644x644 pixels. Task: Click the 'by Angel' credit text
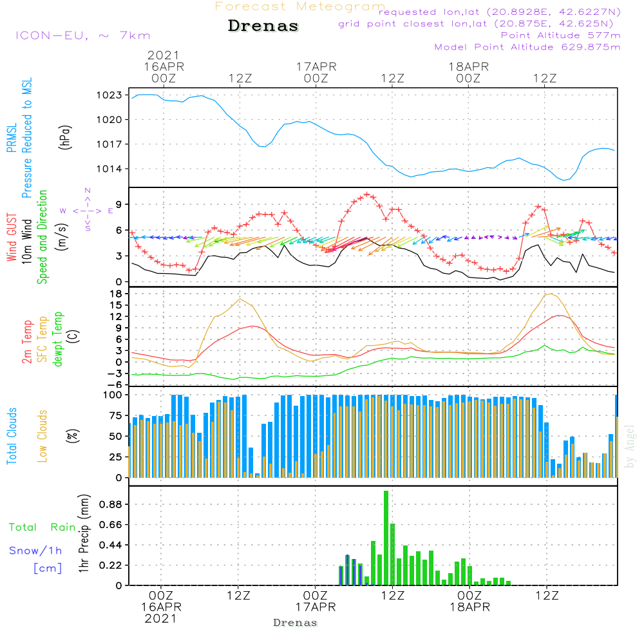tap(629, 446)
